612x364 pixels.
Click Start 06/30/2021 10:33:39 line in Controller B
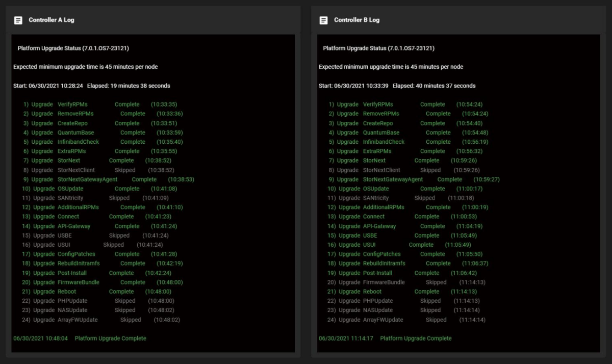[397, 86]
